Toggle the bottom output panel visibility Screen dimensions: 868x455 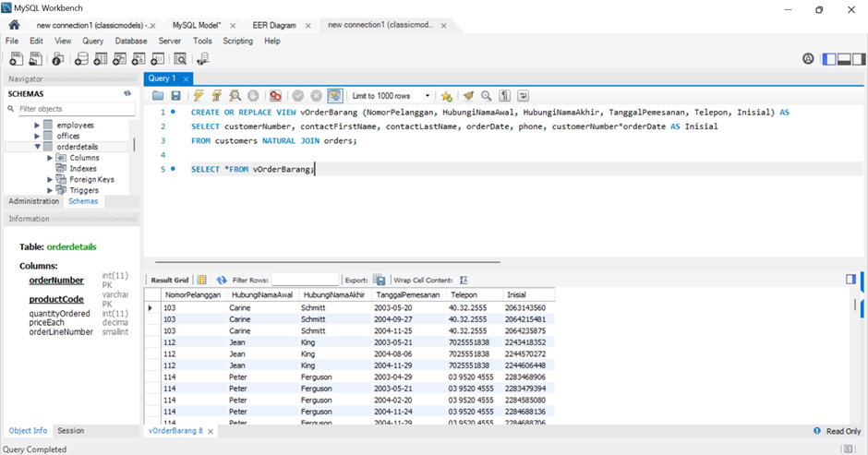844,59
